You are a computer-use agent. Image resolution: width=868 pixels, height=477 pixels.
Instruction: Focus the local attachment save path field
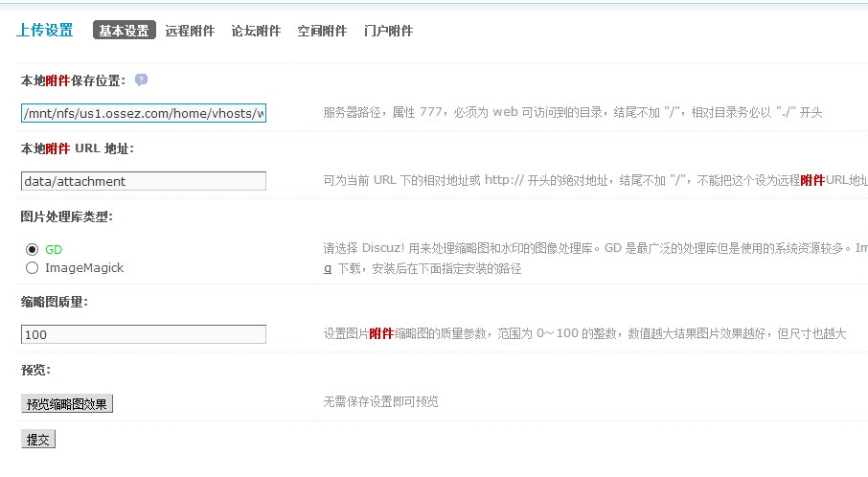pos(144,113)
